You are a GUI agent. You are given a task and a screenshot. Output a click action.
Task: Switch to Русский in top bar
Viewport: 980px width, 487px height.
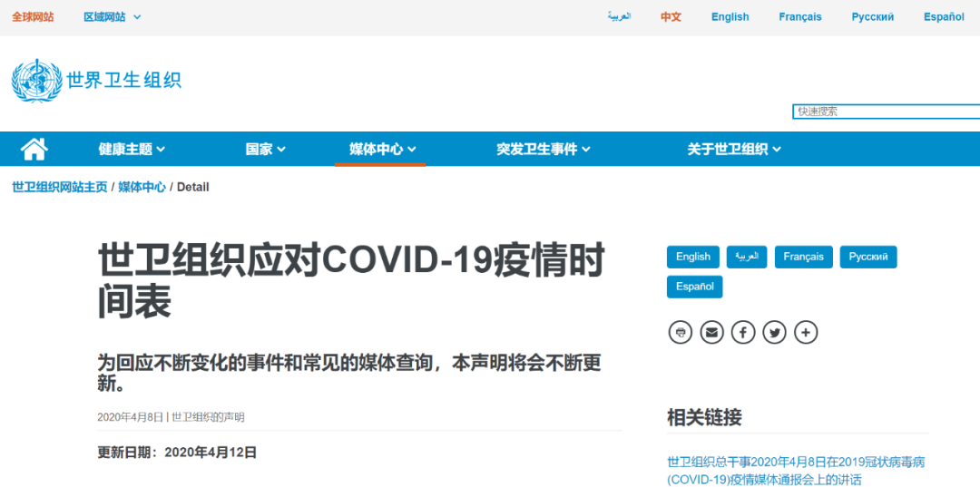[873, 17]
